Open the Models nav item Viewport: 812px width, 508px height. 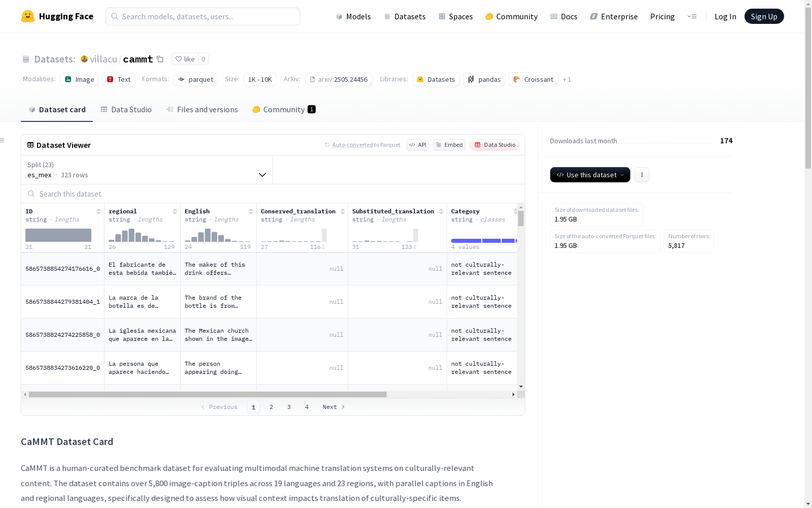353,16
